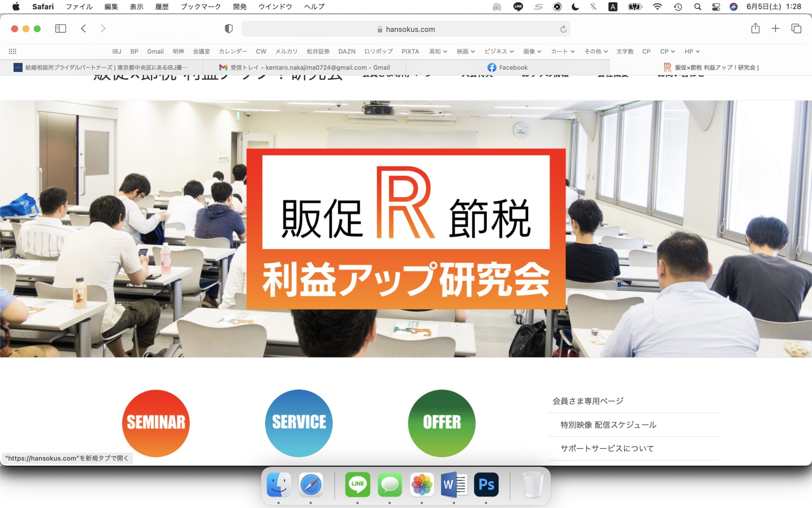The image size is (812, 508).
Task: Open 会員さま専用ページ link
Action: coord(588,401)
